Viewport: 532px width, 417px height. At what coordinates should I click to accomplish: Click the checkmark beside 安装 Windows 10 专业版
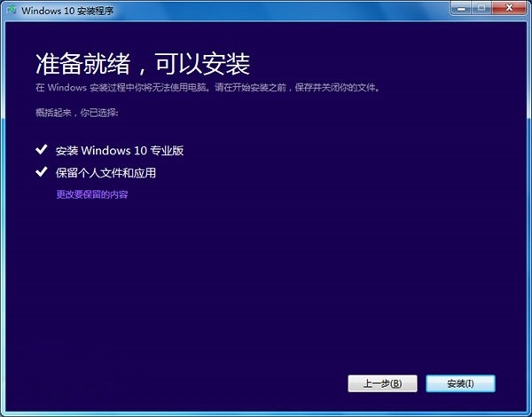click(42, 149)
